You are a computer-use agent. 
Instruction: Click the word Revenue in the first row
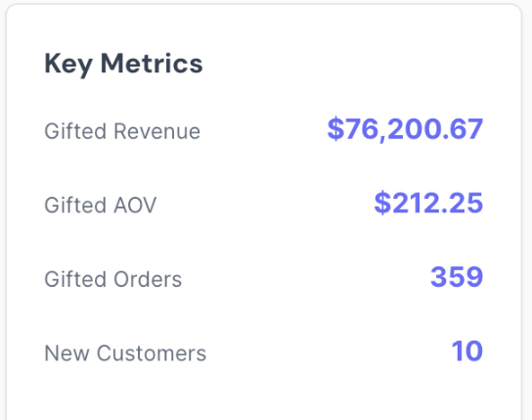pyautogui.click(x=157, y=131)
